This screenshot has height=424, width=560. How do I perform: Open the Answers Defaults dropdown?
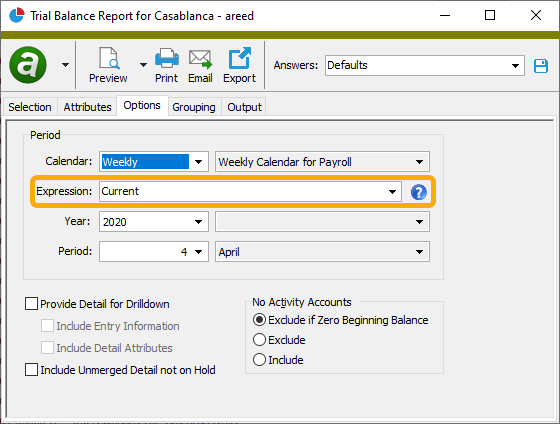425,65
